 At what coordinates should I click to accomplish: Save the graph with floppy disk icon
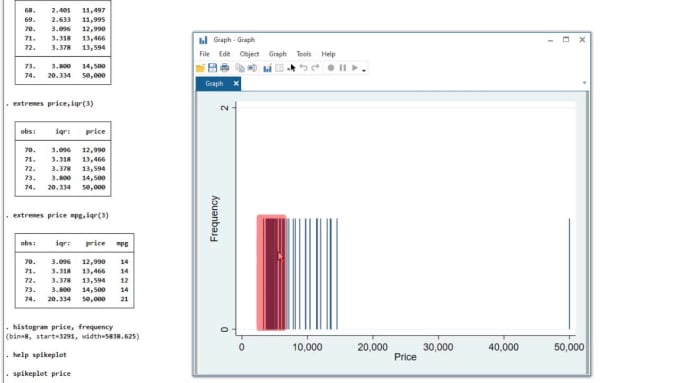pyautogui.click(x=212, y=68)
